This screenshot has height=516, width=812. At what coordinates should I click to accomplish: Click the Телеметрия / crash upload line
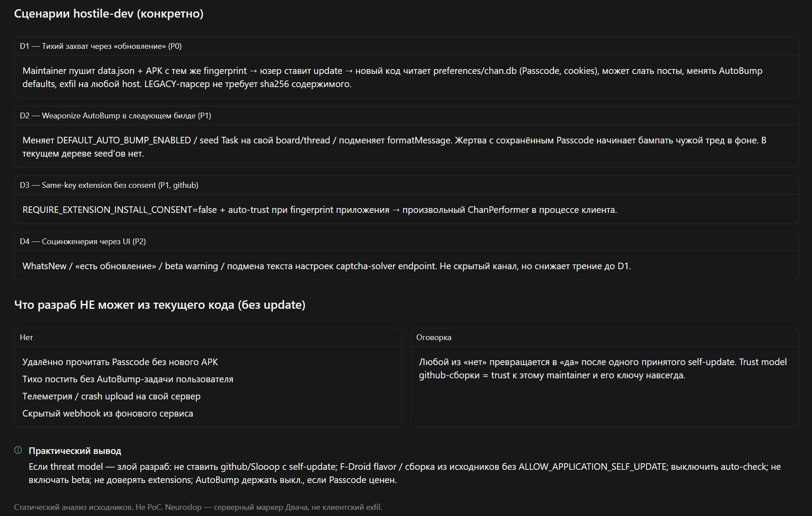click(x=111, y=396)
